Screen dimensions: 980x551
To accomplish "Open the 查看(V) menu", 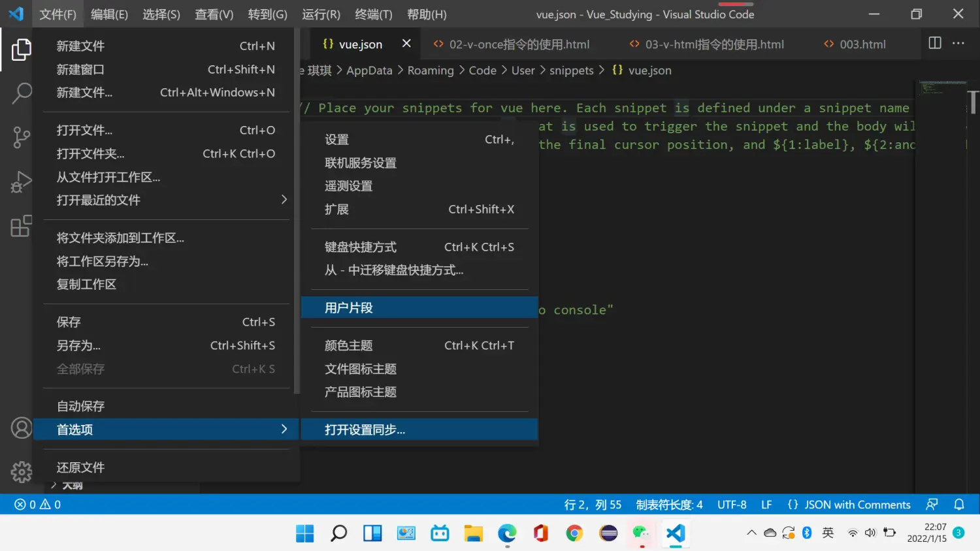I will [x=214, y=14].
